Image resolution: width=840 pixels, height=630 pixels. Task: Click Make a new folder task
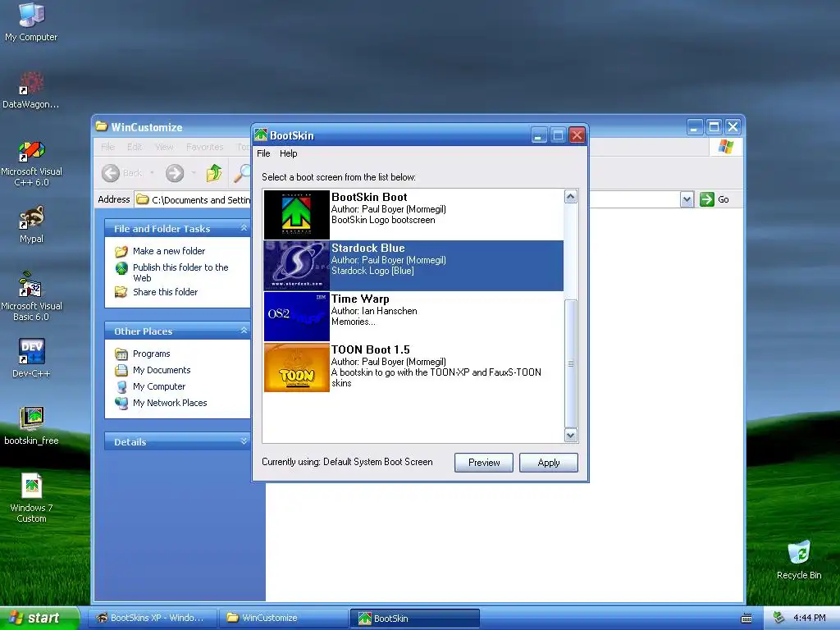click(169, 251)
